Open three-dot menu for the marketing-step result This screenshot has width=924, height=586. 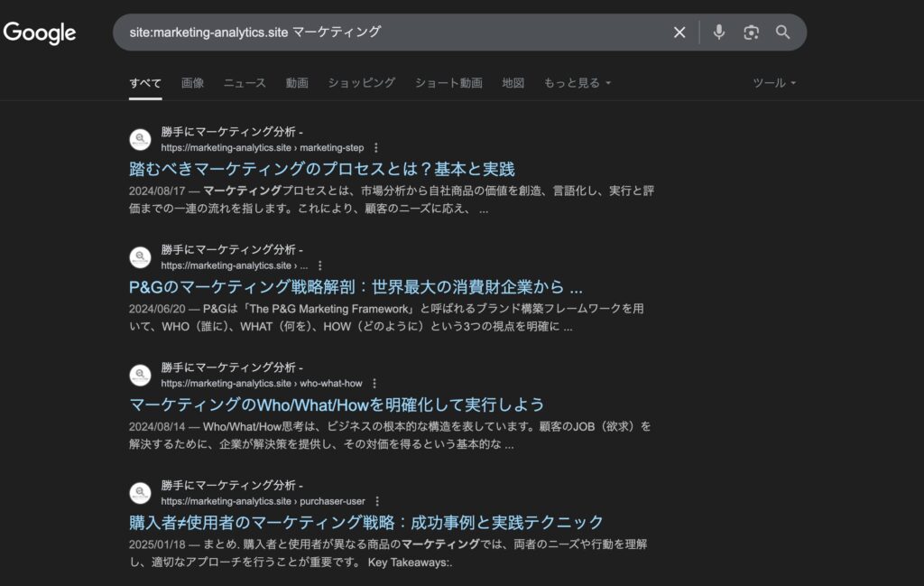click(x=376, y=147)
